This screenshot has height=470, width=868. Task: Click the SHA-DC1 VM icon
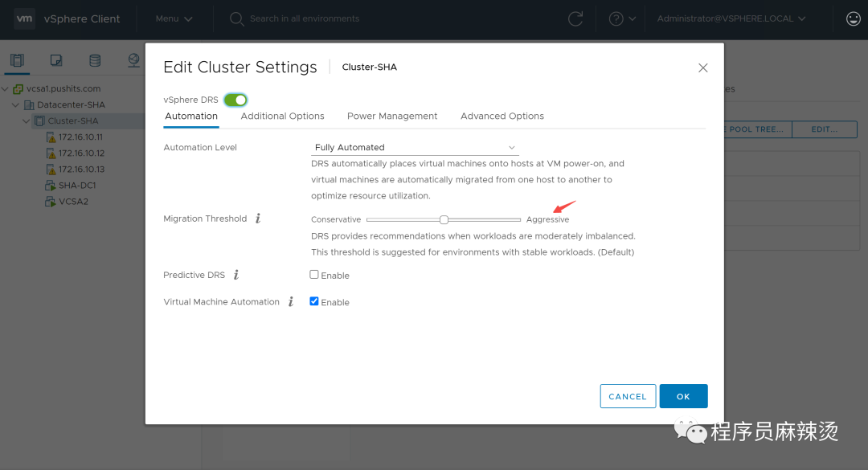tap(51, 186)
